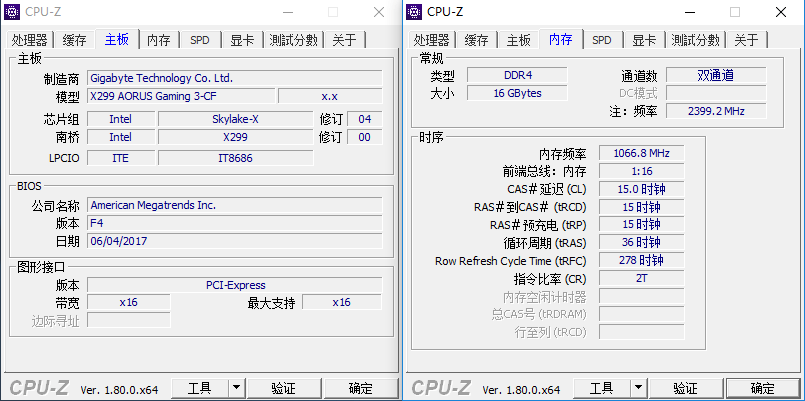Switch to SPD tab in right window
Screen dimensions: 805x401
click(x=602, y=40)
